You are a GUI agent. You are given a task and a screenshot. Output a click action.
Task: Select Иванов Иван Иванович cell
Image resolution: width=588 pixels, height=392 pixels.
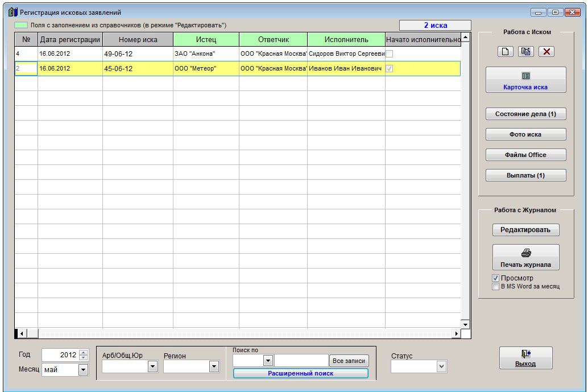click(346, 68)
